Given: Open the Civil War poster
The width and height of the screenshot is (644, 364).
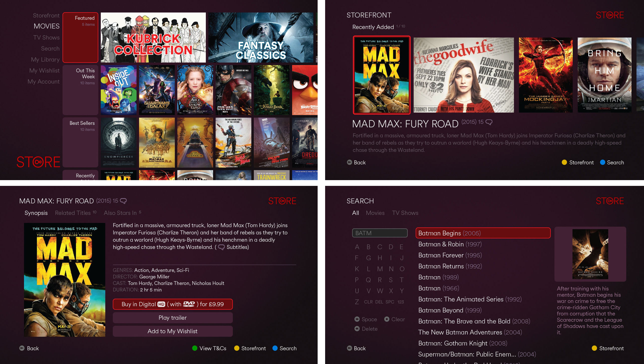Looking at the screenshot, I should (x=233, y=90).
